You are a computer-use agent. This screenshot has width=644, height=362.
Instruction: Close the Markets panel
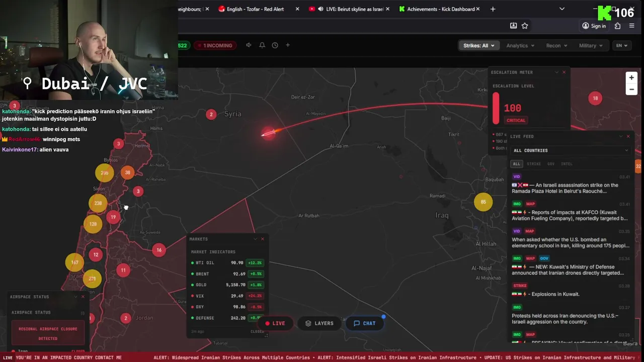pyautogui.click(x=263, y=239)
